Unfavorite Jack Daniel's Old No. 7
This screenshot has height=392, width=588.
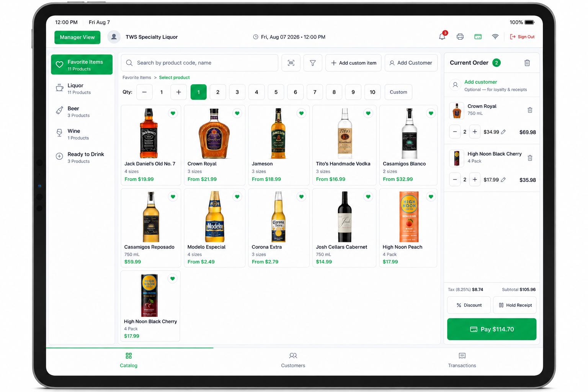tap(173, 113)
